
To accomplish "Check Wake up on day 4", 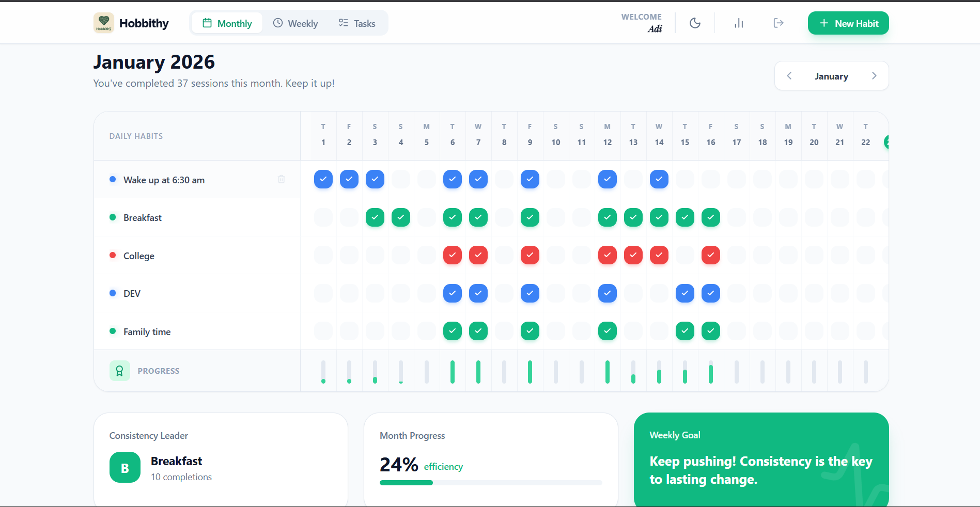I will 401,179.
